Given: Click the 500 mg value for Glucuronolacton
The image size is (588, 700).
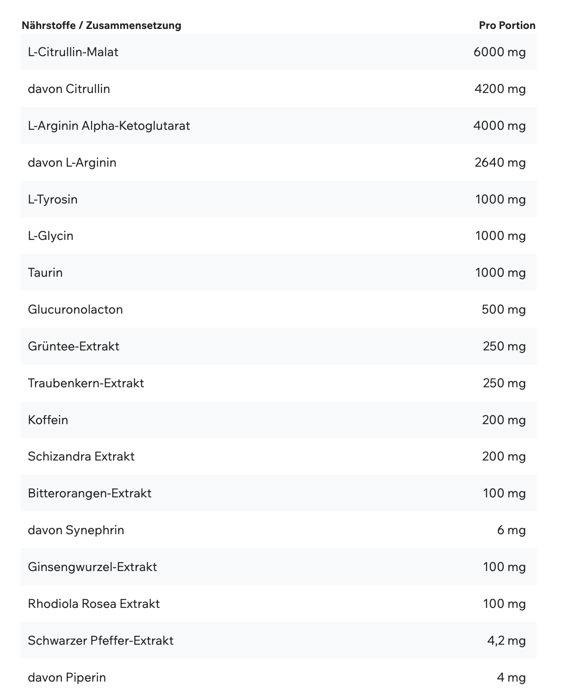Looking at the screenshot, I should coord(503,310).
